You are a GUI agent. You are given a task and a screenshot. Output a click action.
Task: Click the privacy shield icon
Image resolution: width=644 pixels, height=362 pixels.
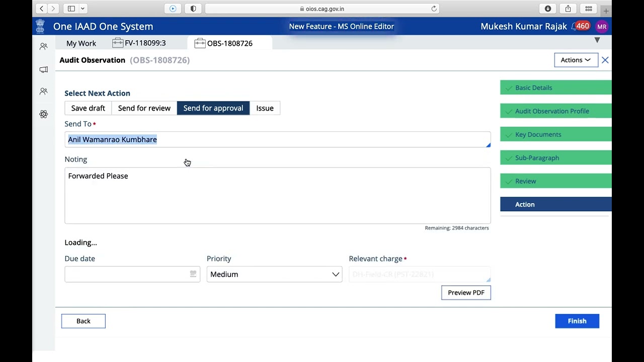tap(193, 9)
